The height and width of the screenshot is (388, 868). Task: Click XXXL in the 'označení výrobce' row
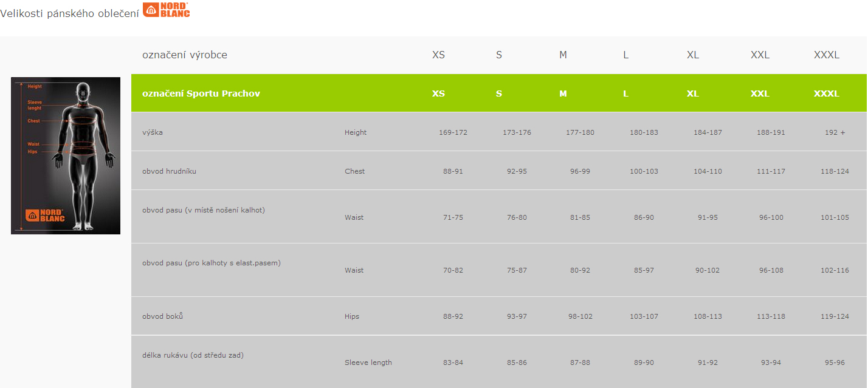tap(826, 55)
